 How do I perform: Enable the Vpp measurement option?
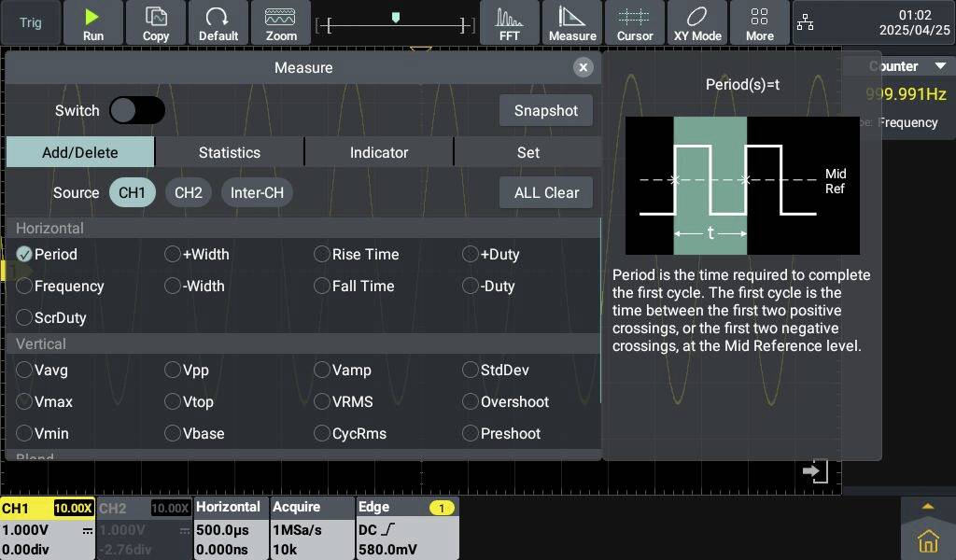tap(173, 371)
